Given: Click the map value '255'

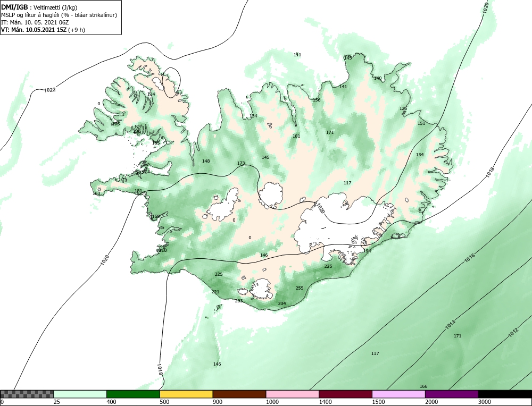Looking at the screenshot, I should point(299,288).
